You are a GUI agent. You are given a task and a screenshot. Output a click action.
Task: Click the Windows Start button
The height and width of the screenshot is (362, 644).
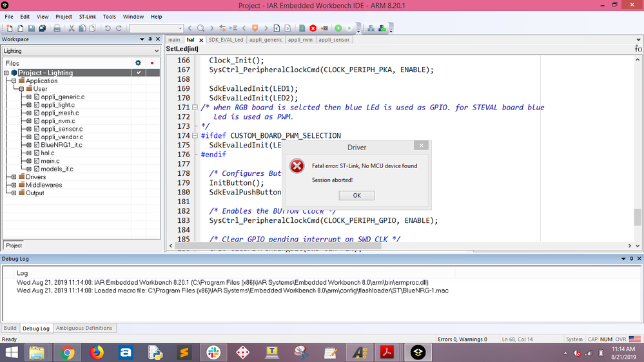(x=12, y=352)
